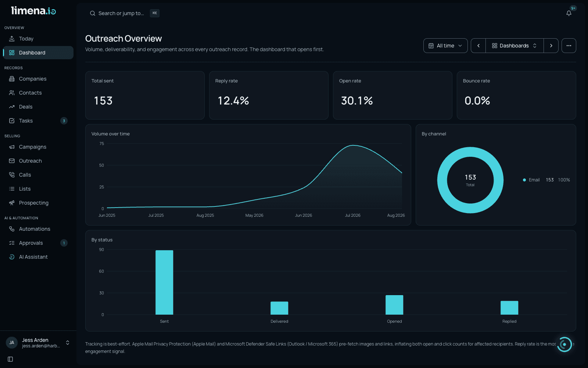Click the Total sent card

145,95
